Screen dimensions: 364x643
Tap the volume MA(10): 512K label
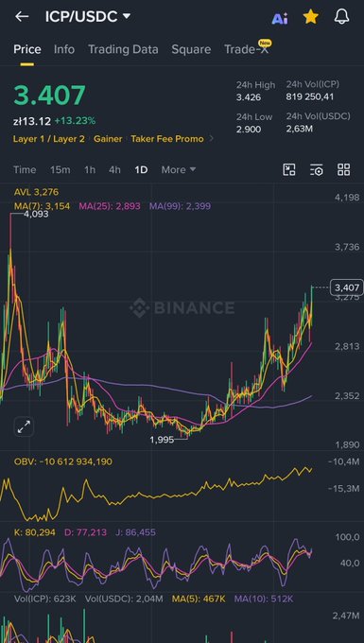point(264,600)
